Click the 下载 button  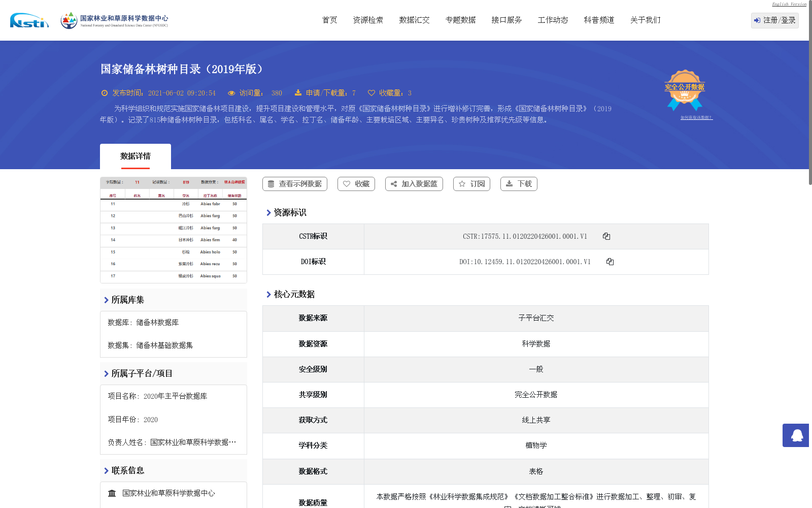click(x=519, y=184)
